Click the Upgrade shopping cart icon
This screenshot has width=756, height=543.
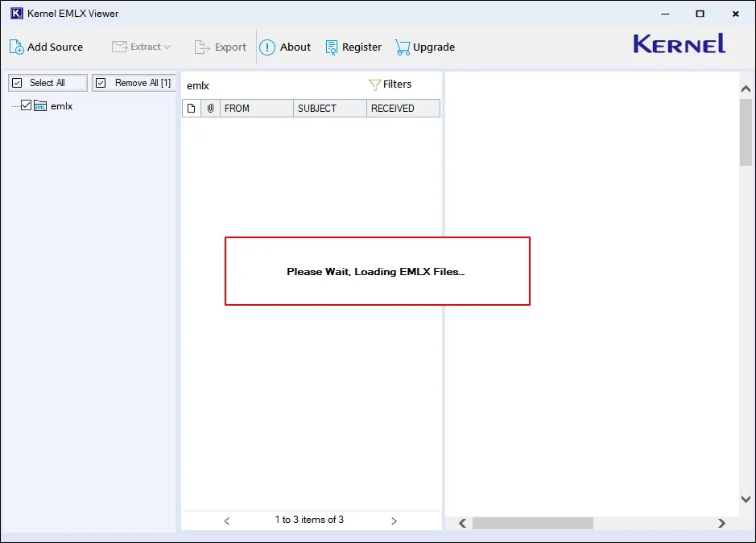pyautogui.click(x=402, y=47)
